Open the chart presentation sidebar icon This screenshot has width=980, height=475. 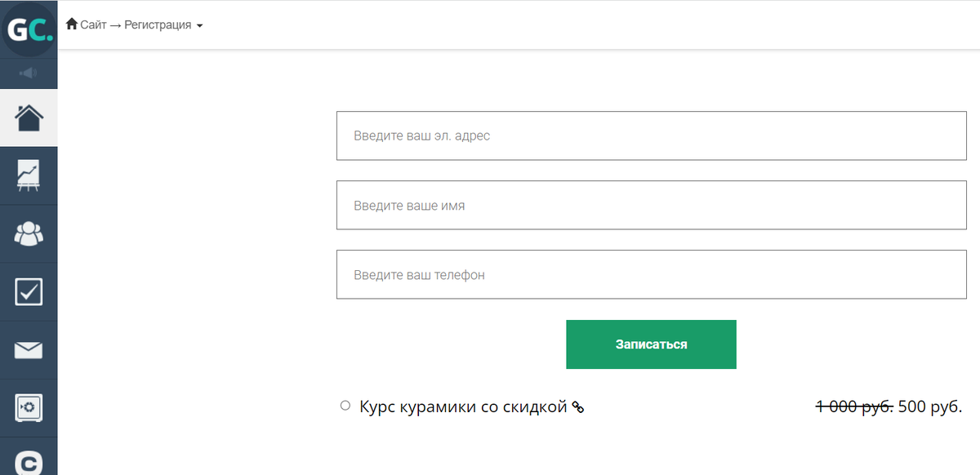point(29,176)
